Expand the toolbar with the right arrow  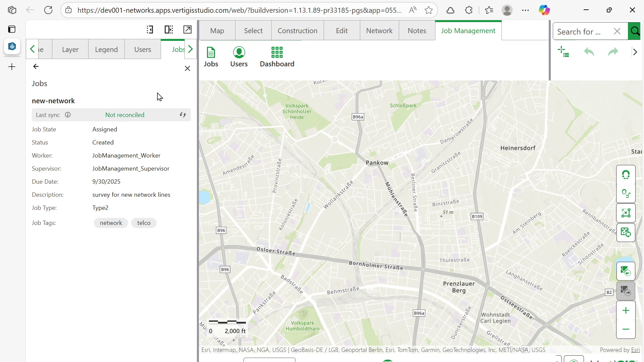(635, 52)
